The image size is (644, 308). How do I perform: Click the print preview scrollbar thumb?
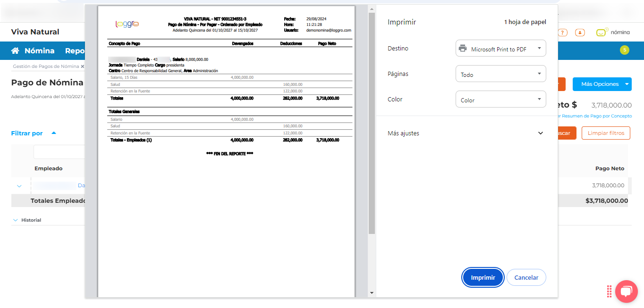click(372, 123)
